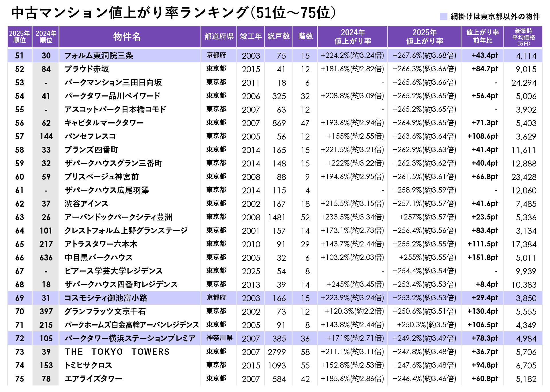Screen dimensions: 550x392
Task: Click the 物件名 column header
Action: (x=127, y=37)
